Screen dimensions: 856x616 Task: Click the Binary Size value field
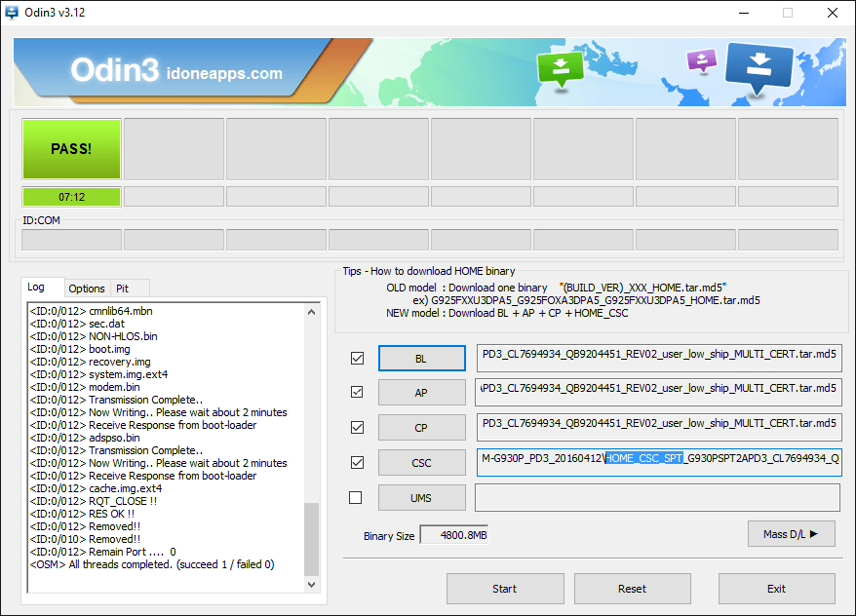tap(454, 535)
